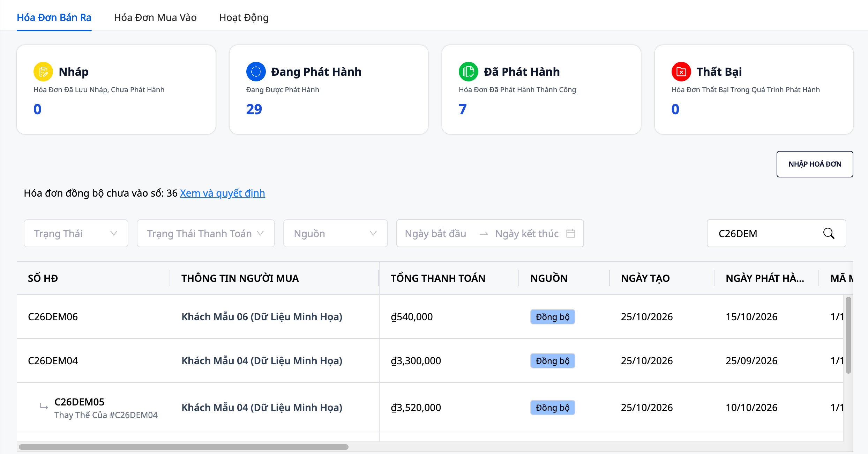The height and width of the screenshot is (454, 868).
Task: Click the replacement arrow icon beside C26DEM05
Action: tap(44, 407)
